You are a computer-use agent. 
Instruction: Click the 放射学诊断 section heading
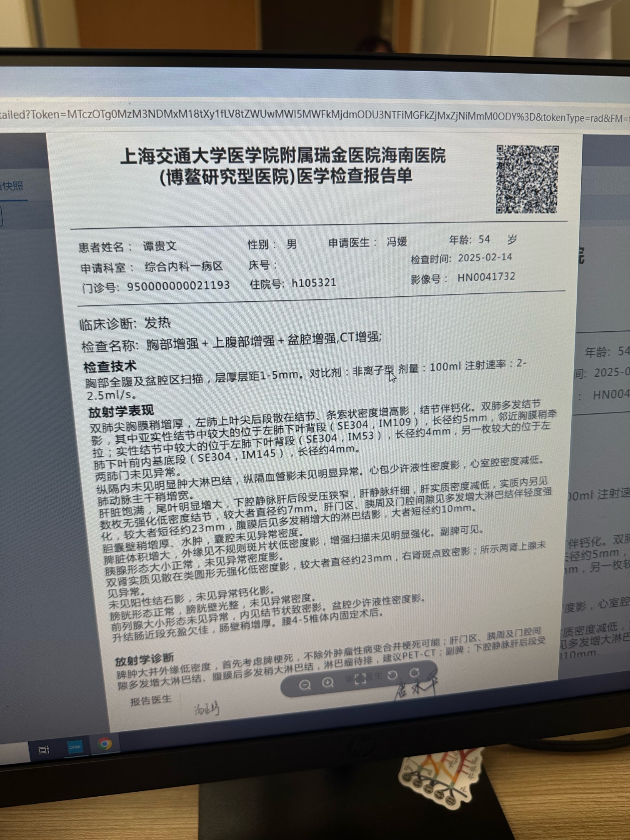click(144, 659)
